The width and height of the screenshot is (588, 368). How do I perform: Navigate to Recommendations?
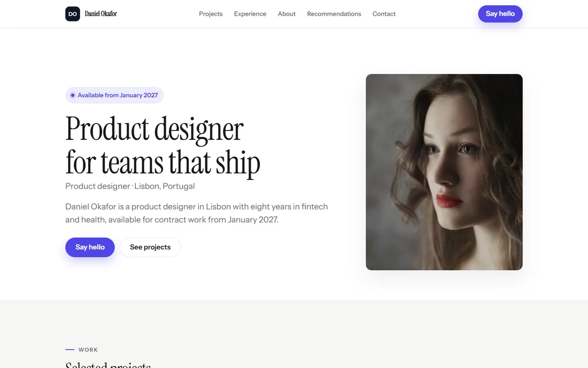(334, 14)
